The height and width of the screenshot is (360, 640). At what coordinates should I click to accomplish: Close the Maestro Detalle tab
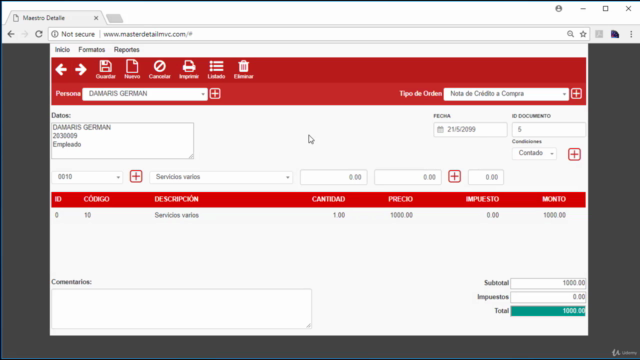[96, 18]
